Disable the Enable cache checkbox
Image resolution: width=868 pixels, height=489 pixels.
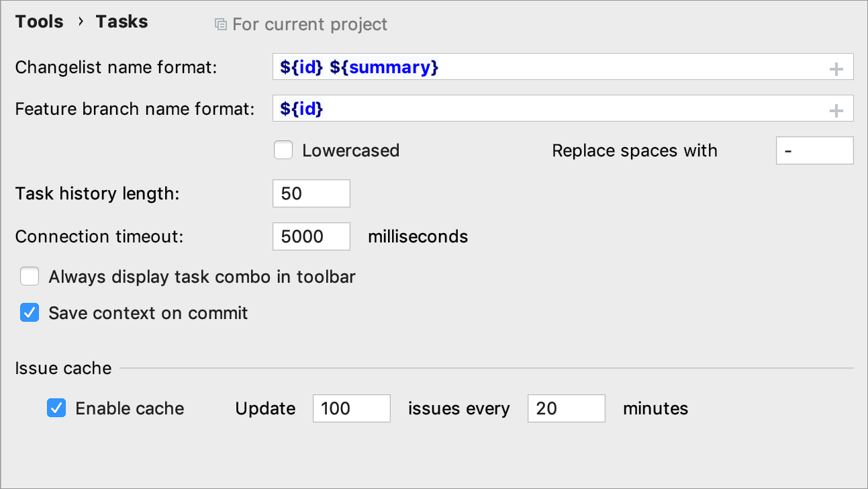pos(56,408)
